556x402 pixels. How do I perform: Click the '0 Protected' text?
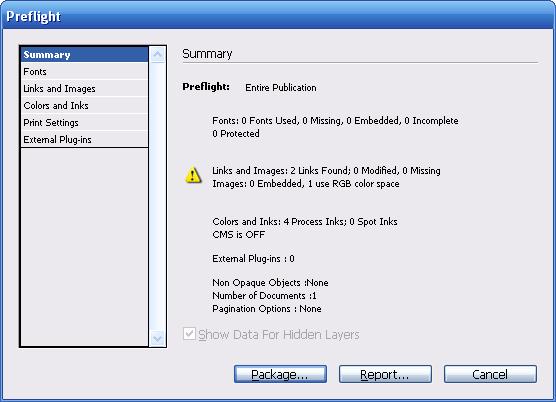pyautogui.click(x=236, y=134)
